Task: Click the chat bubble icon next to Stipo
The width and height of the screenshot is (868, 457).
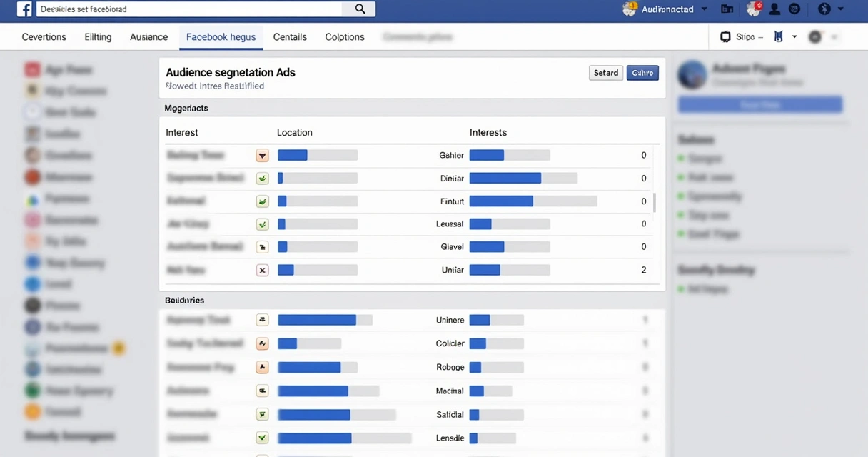Action: [725, 36]
